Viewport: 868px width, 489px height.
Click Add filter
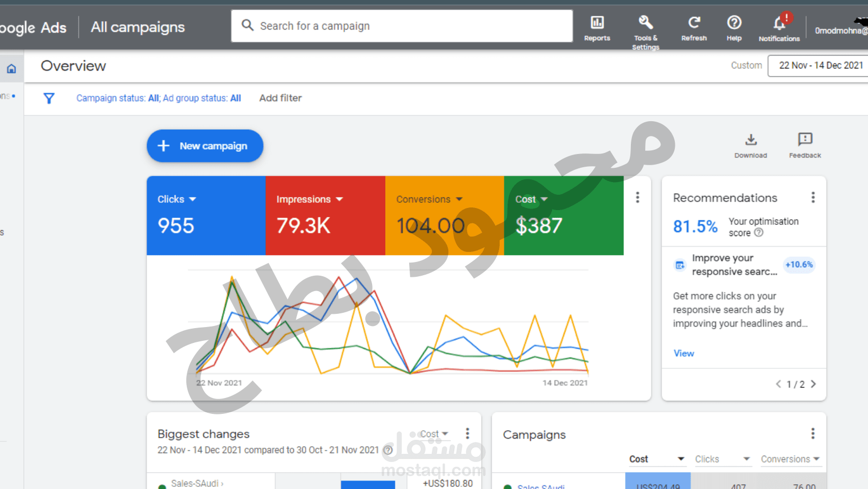(x=281, y=98)
